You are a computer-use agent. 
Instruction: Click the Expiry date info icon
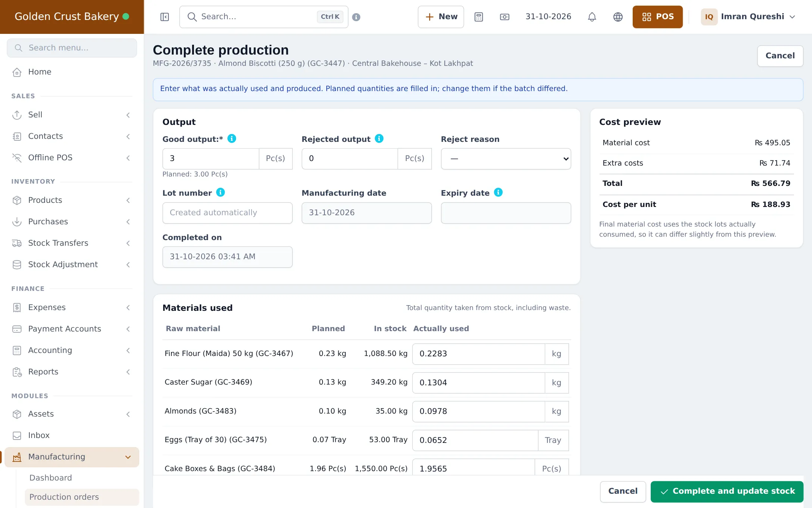(x=498, y=192)
